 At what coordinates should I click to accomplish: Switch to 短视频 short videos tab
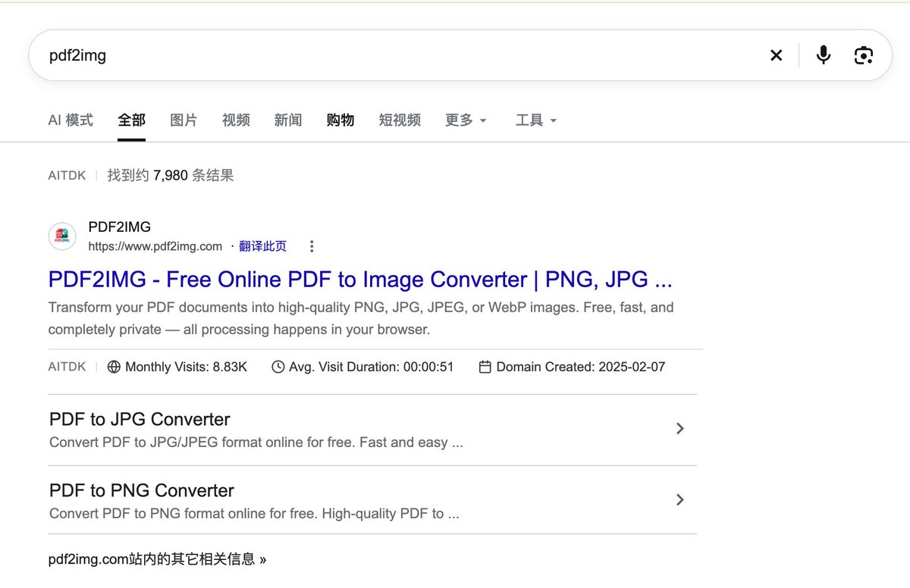click(400, 120)
